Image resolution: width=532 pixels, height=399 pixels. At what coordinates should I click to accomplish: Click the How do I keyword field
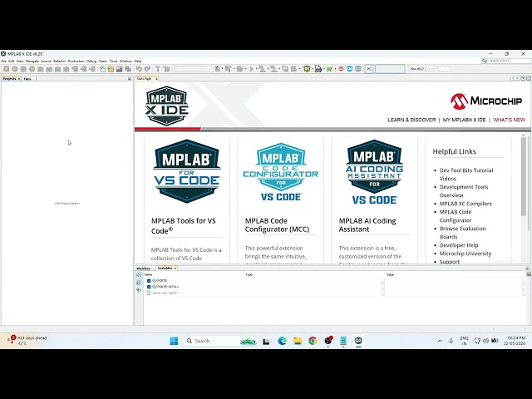click(x=438, y=69)
